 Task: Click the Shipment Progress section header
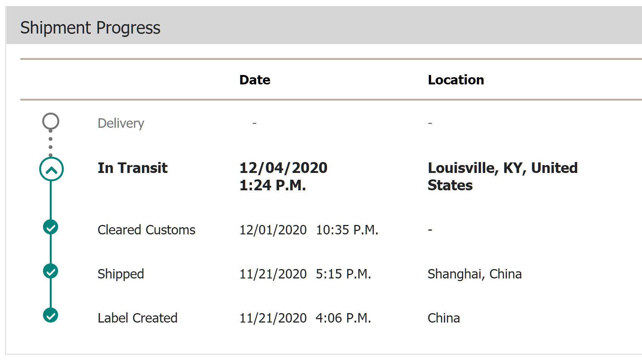pos(90,28)
